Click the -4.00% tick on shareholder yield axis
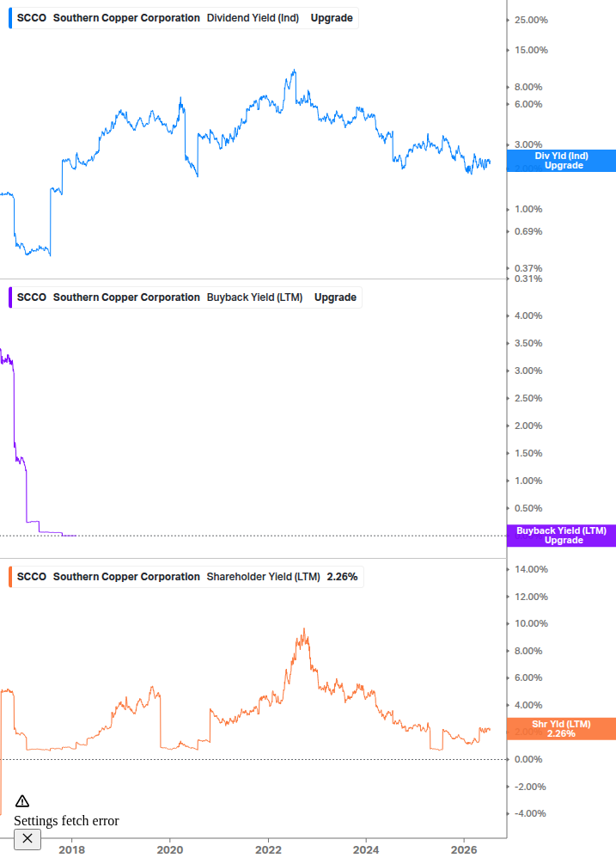This screenshot has width=616, height=864. [530, 814]
